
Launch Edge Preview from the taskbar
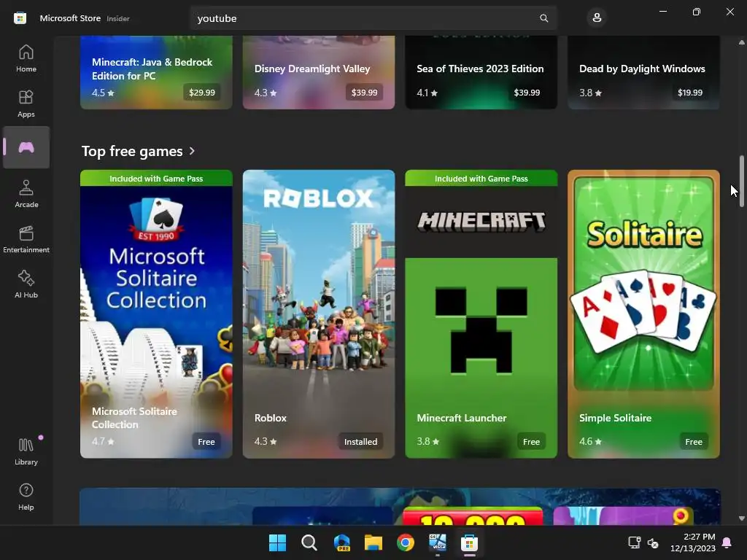coord(341,542)
